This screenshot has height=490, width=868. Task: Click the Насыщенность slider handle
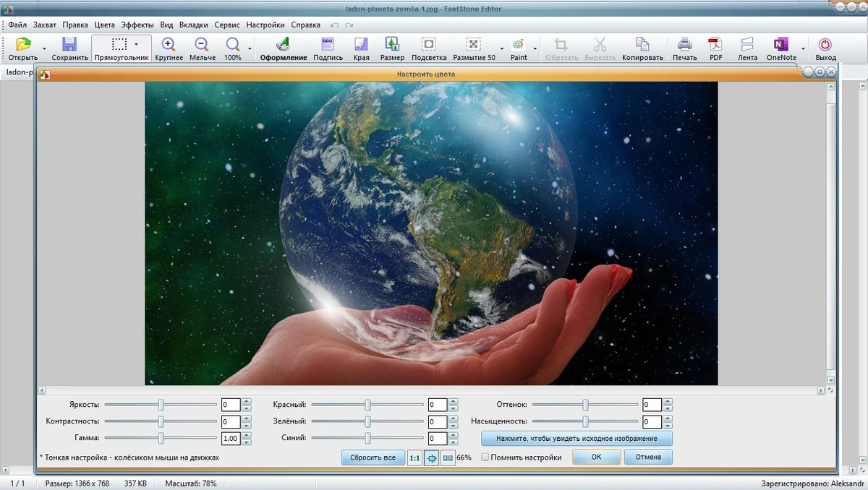click(x=585, y=421)
